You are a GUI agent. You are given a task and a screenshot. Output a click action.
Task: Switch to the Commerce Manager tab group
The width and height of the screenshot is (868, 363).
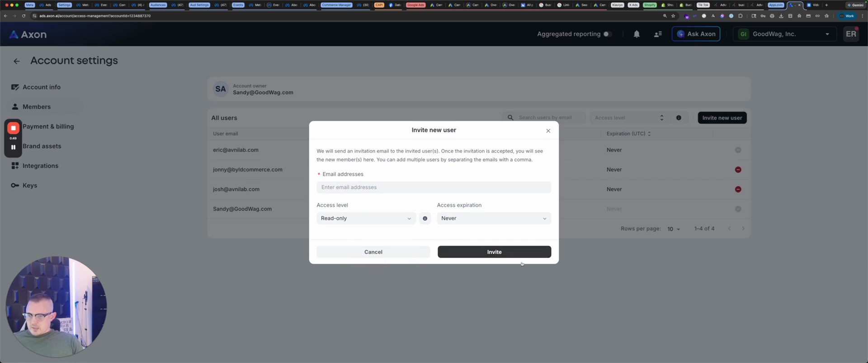pos(336,5)
